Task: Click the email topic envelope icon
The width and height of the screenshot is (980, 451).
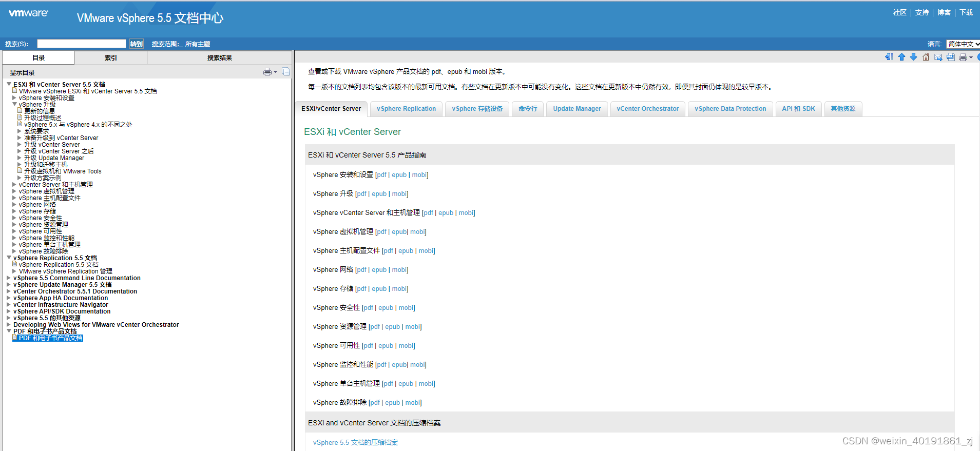Action: (x=938, y=57)
